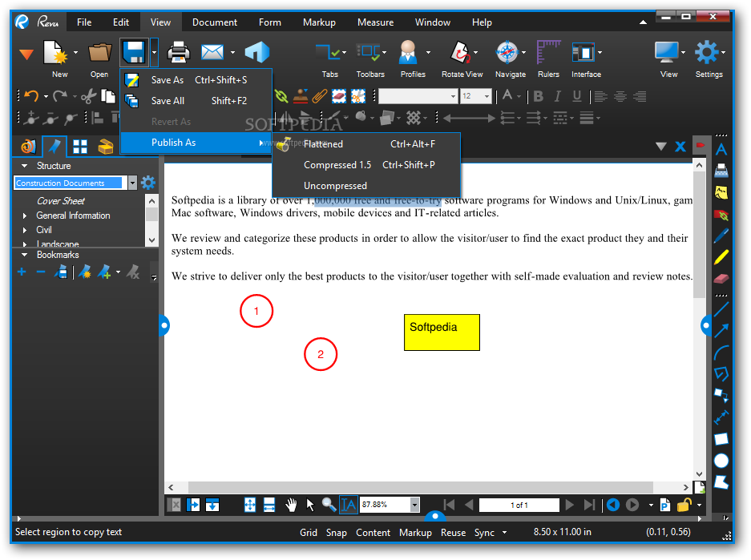
Task: Click the Undo arrow icon
Action: click(31, 96)
